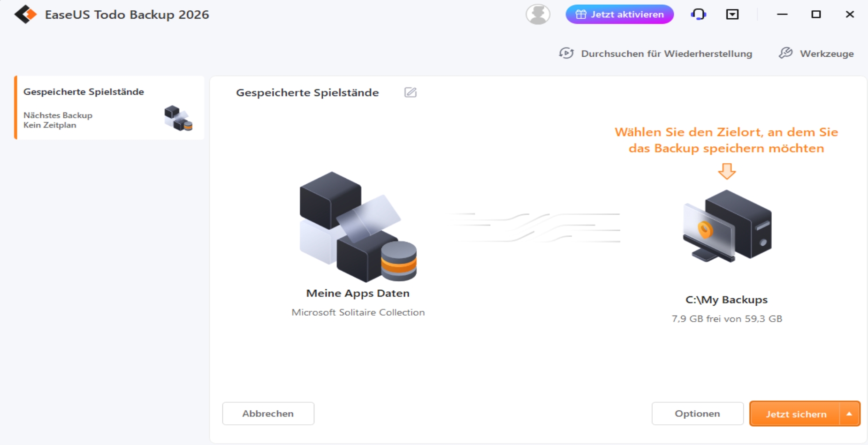Viewport: 868px width, 445px height.
Task: Open the Optionen settings
Action: [x=697, y=414]
